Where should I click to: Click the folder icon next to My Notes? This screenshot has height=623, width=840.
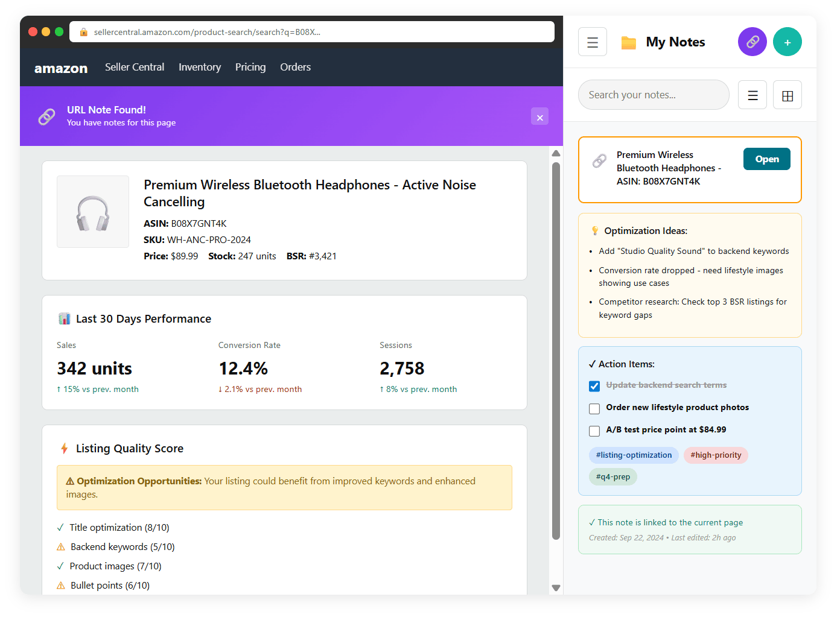tap(628, 42)
